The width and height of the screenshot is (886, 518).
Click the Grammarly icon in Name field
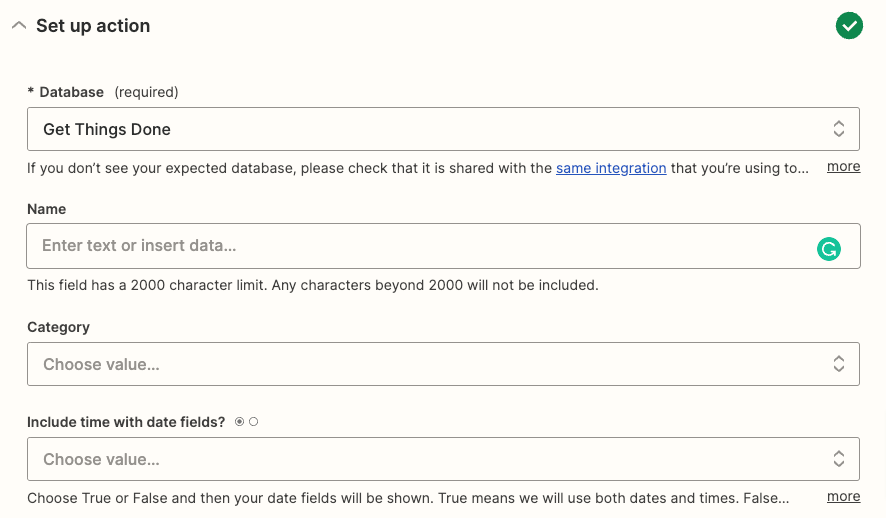pos(829,249)
